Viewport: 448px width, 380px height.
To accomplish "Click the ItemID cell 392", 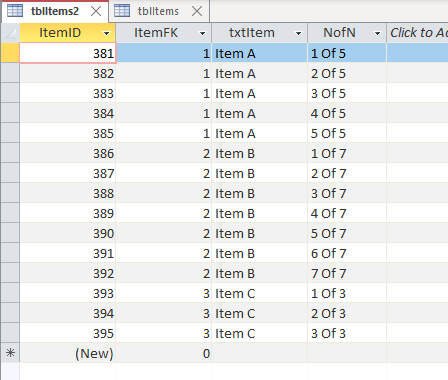I will coord(68,273).
